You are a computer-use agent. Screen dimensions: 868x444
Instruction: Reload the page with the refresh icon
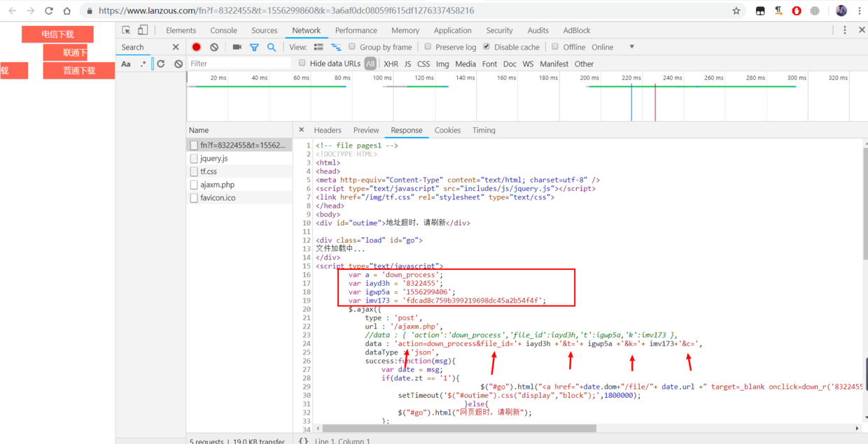point(48,10)
